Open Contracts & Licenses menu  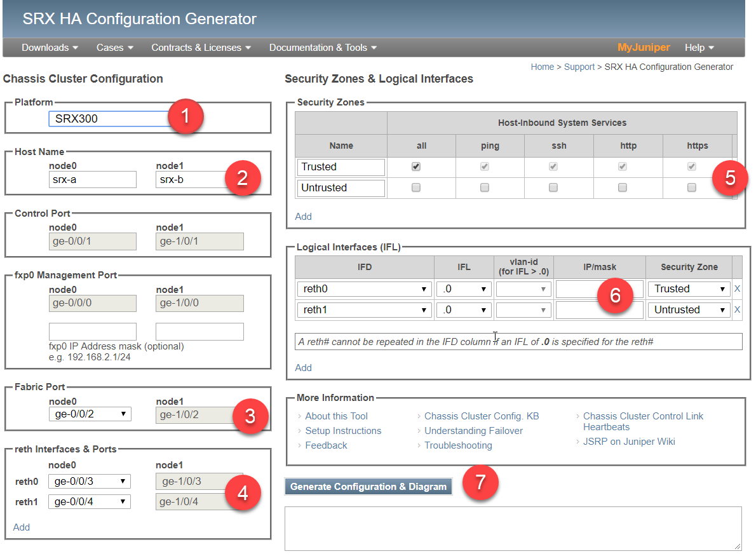201,48
